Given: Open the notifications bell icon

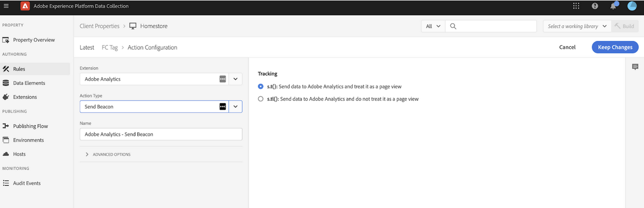Looking at the screenshot, I should 613,6.
